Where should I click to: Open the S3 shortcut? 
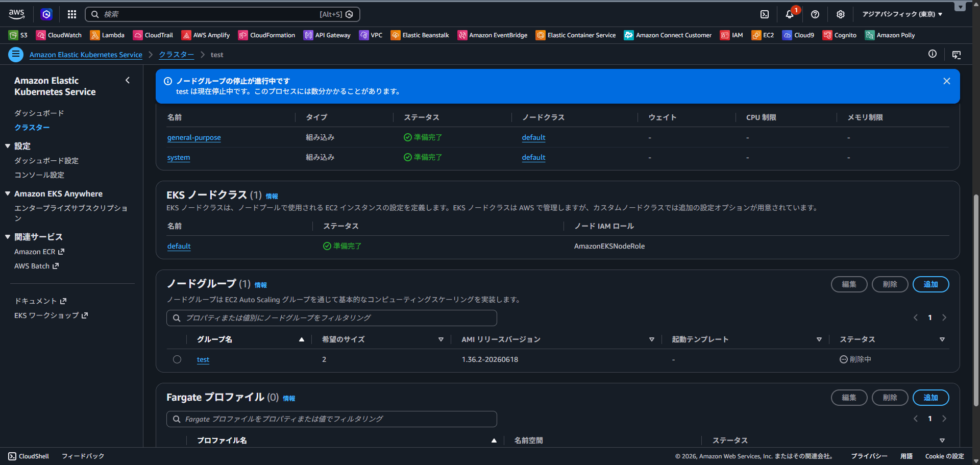click(18, 35)
